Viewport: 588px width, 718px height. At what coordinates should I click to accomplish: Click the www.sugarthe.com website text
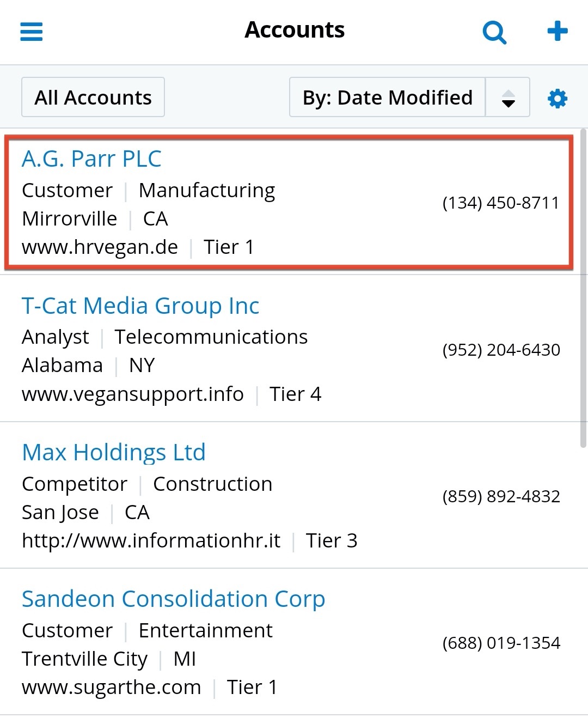pos(112,687)
